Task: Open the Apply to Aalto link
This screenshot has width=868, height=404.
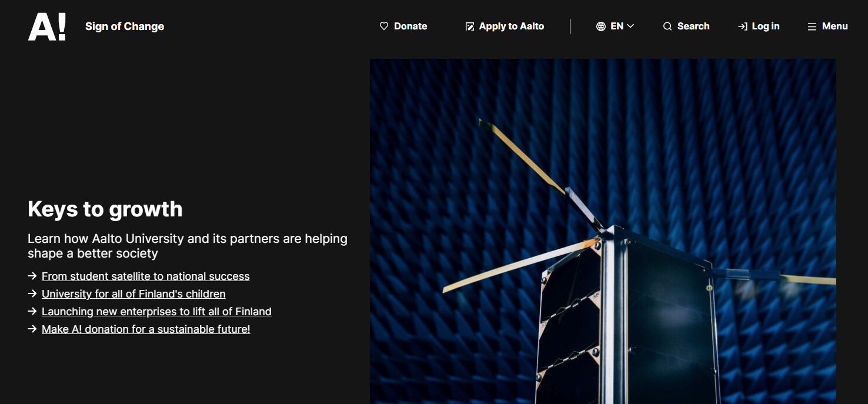Action: point(511,26)
